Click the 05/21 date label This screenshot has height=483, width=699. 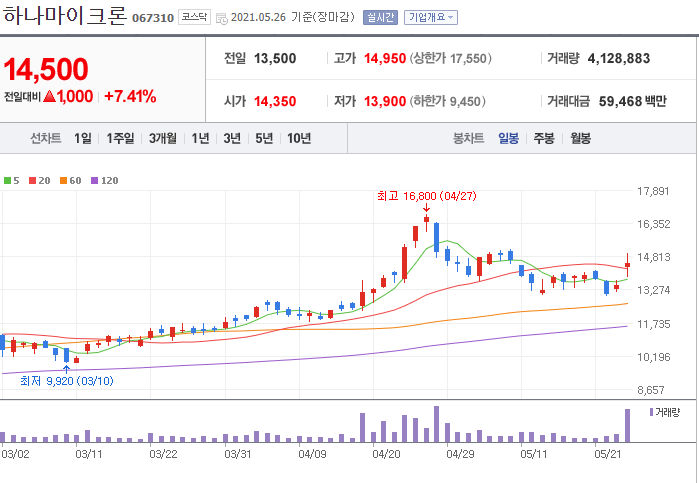click(x=608, y=454)
